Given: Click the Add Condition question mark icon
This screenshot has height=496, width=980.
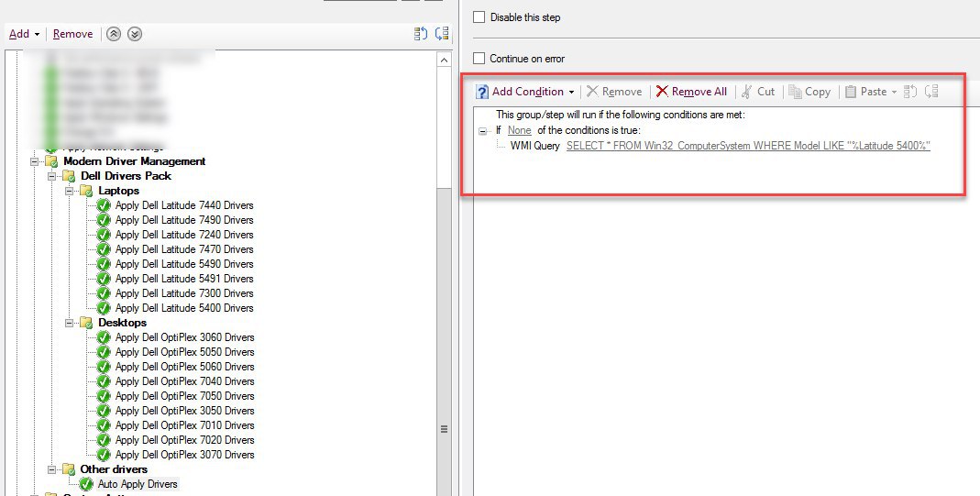Looking at the screenshot, I should [482, 92].
